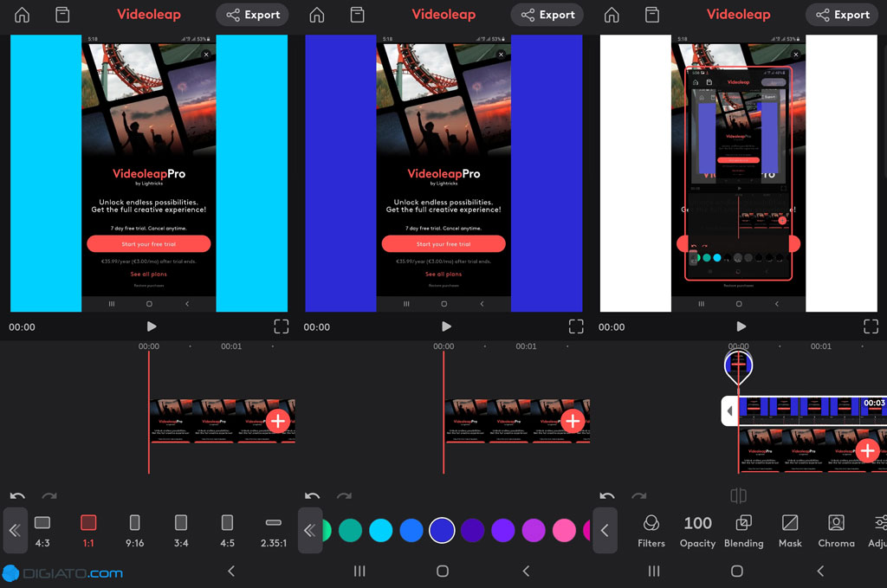Open fullscreen preview in the middle panel
Viewport: 887px width, 588px height.
click(x=576, y=326)
